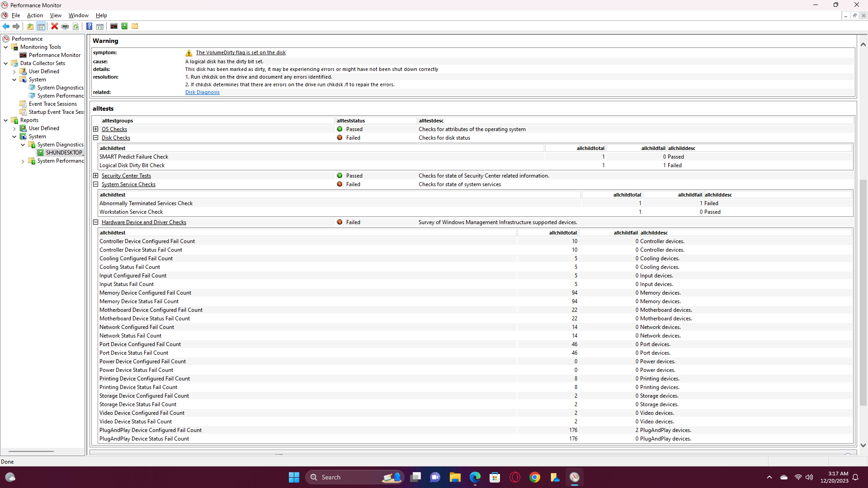
Task: Collapse Data Collector Sets tree node
Action: coord(5,63)
